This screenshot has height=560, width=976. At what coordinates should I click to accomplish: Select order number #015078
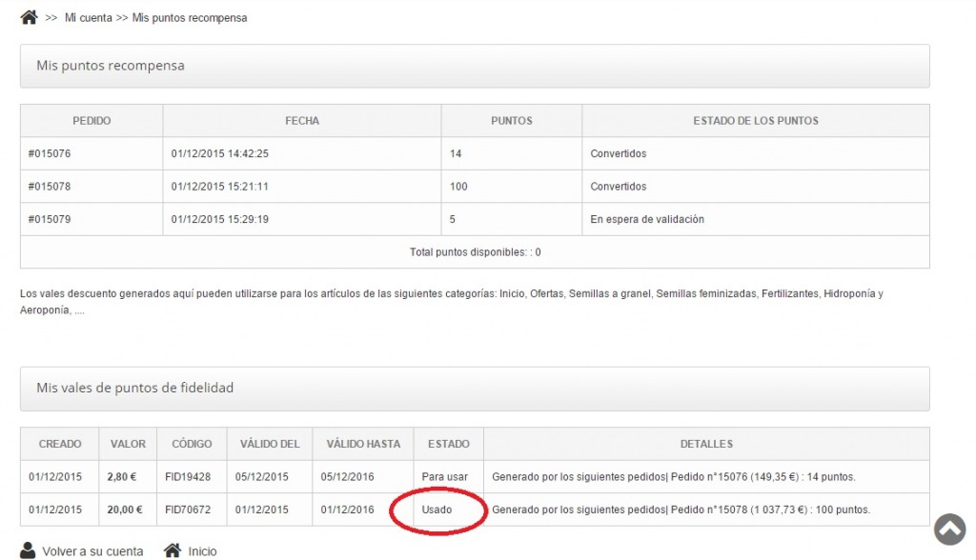pyautogui.click(x=50, y=187)
